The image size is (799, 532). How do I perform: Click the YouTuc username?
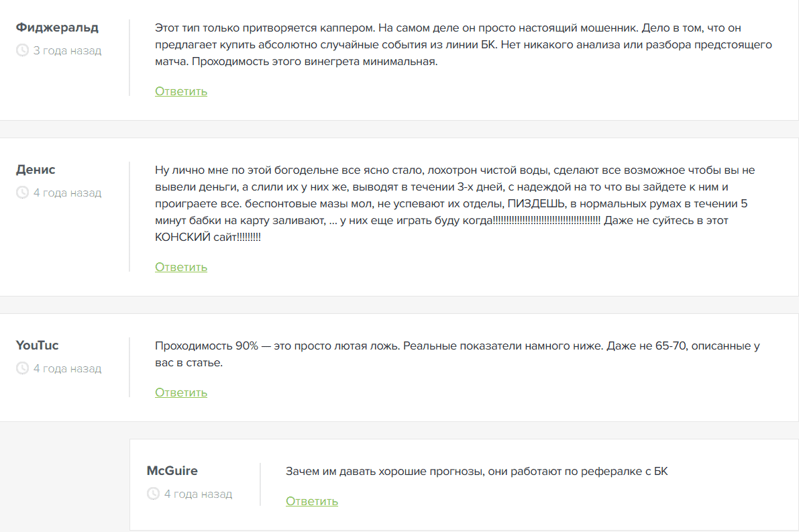[x=37, y=345]
